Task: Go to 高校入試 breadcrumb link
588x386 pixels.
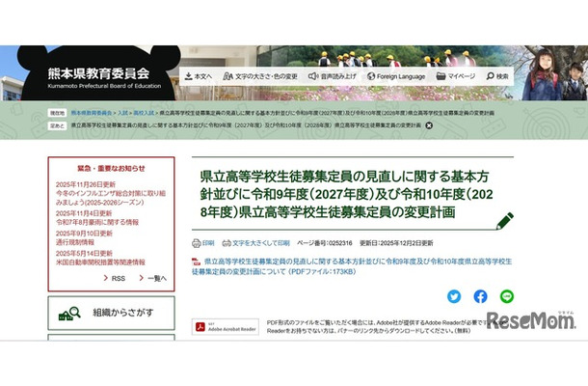Action: tap(144, 113)
